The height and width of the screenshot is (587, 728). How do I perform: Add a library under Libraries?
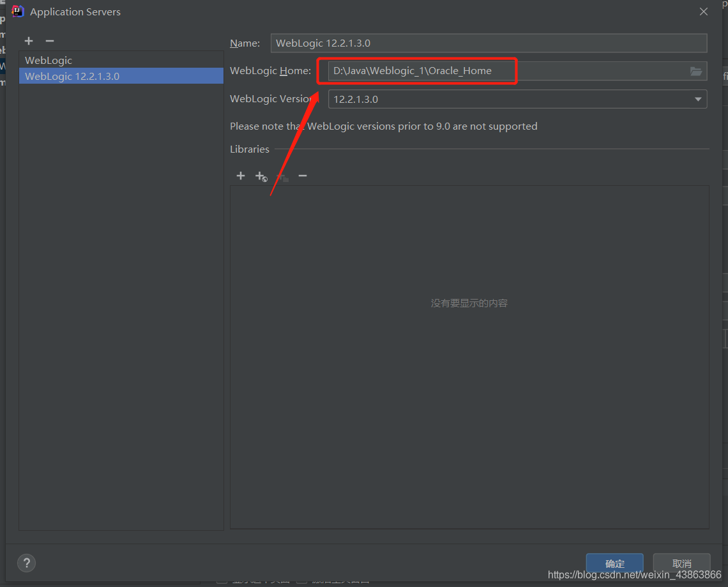pos(241,176)
